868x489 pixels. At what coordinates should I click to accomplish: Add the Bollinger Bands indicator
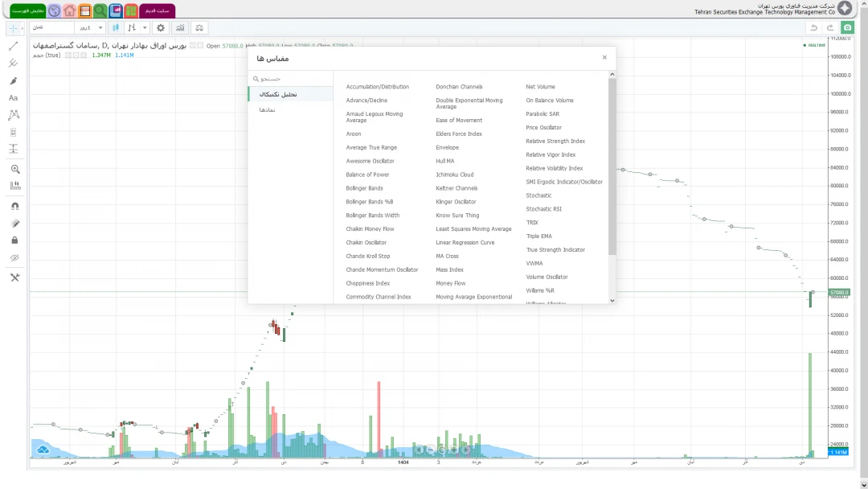(364, 188)
